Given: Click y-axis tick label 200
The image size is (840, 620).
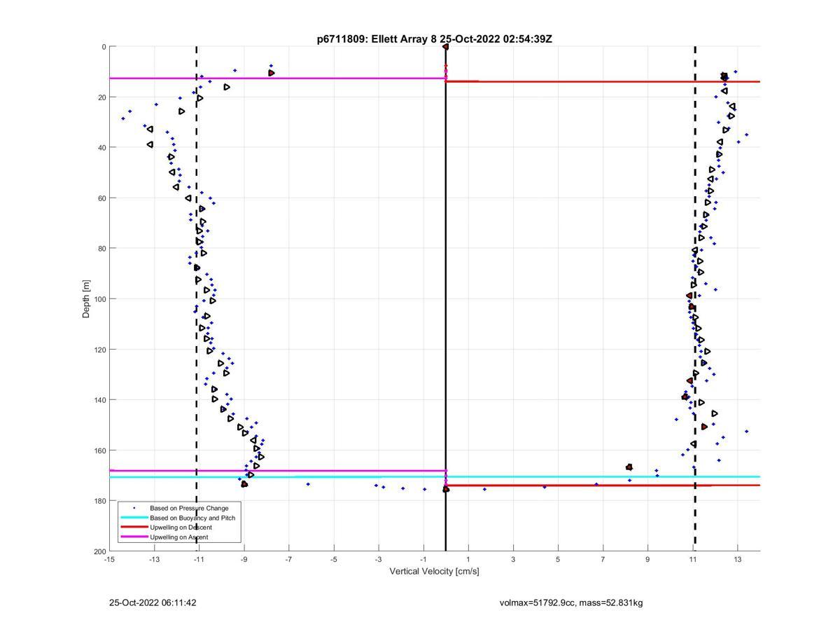Looking at the screenshot, I should (99, 551).
